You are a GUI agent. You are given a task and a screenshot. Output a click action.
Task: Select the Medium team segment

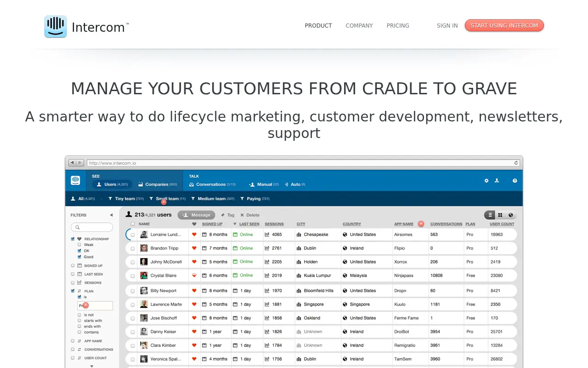(213, 199)
